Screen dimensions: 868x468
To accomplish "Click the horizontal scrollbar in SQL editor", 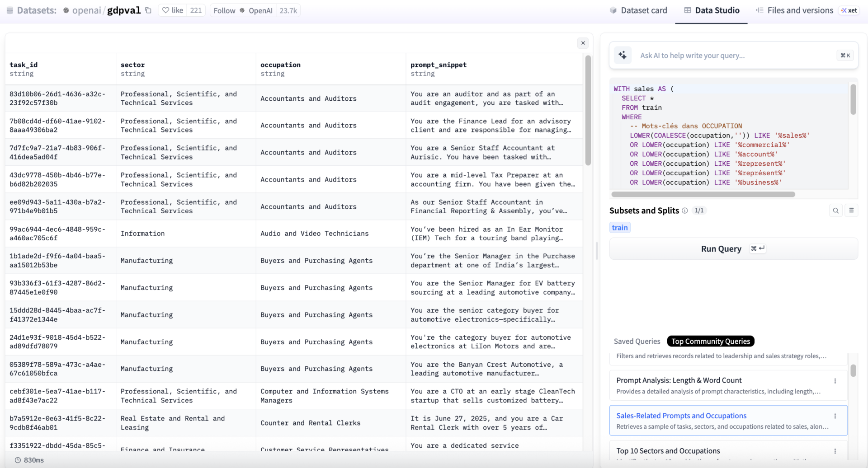I will (x=703, y=195).
